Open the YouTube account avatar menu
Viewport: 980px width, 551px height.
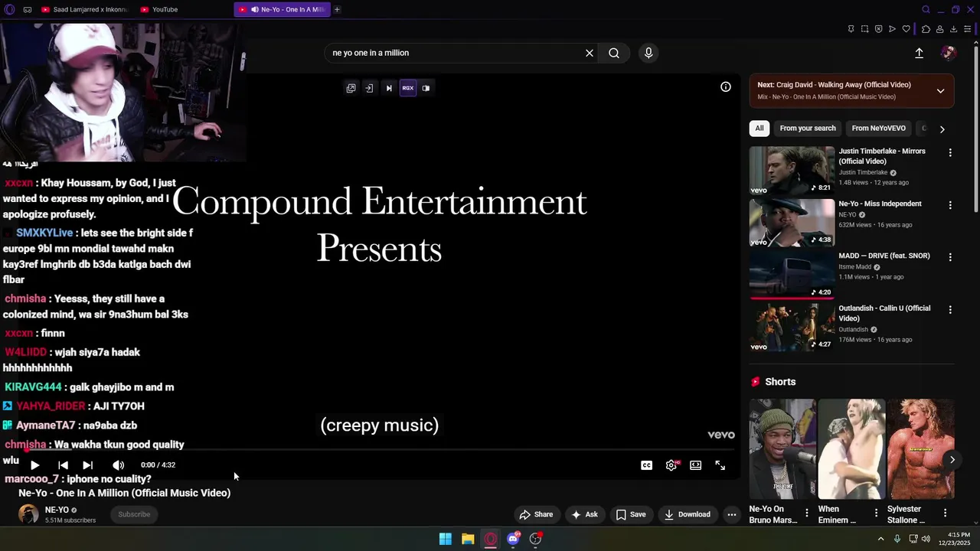tap(948, 52)
